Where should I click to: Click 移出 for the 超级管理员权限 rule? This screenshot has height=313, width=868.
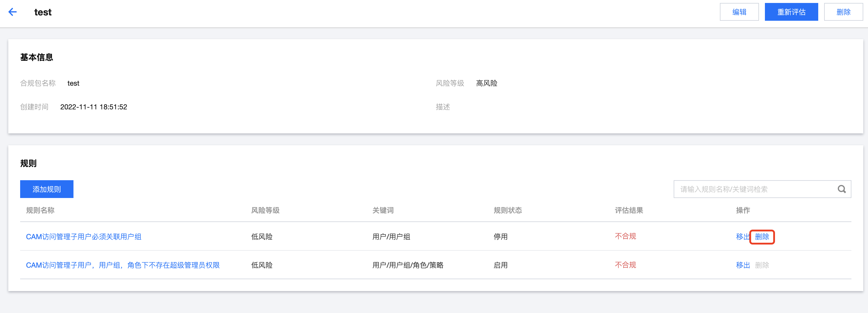[x=743, y=265]
